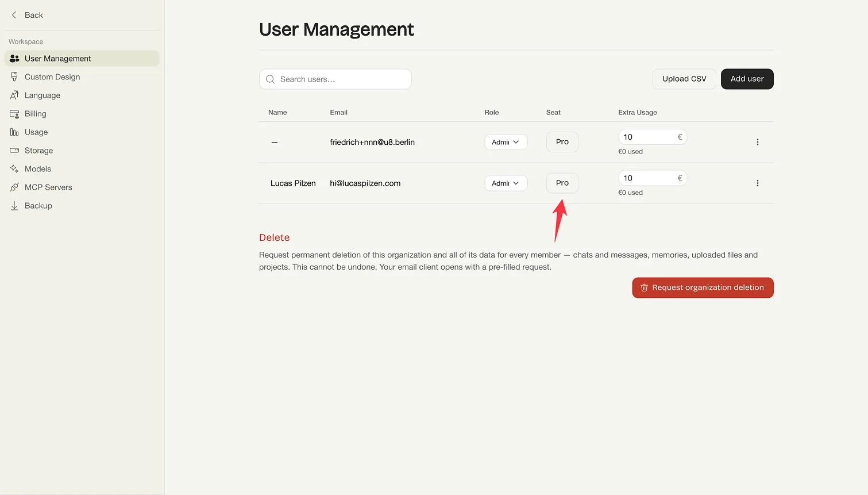Open more options for Lucas Pilzen row
Screen dimensions: 868x495
tap(758, 183)
